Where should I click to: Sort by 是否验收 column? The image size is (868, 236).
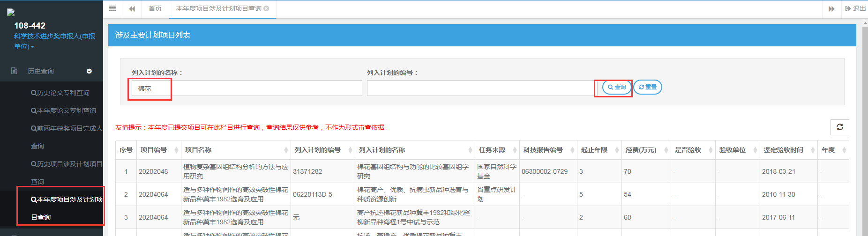pos(693,150)
